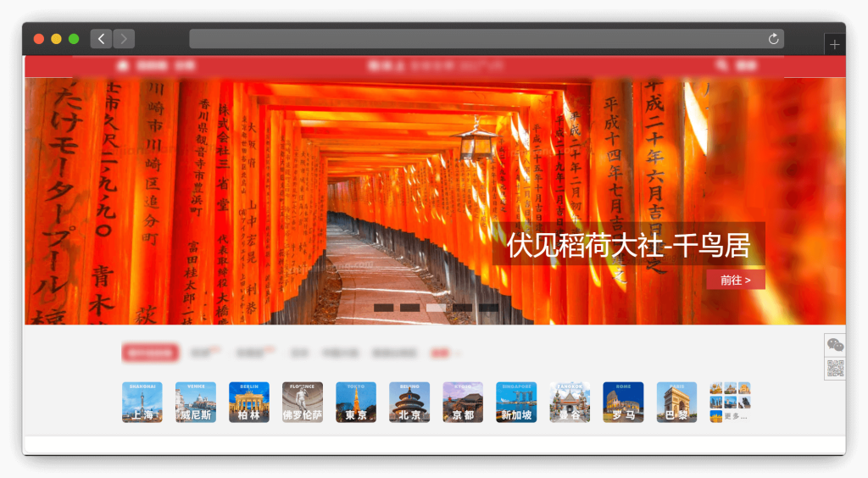Open the WeChat icon on the right edge

835,345
